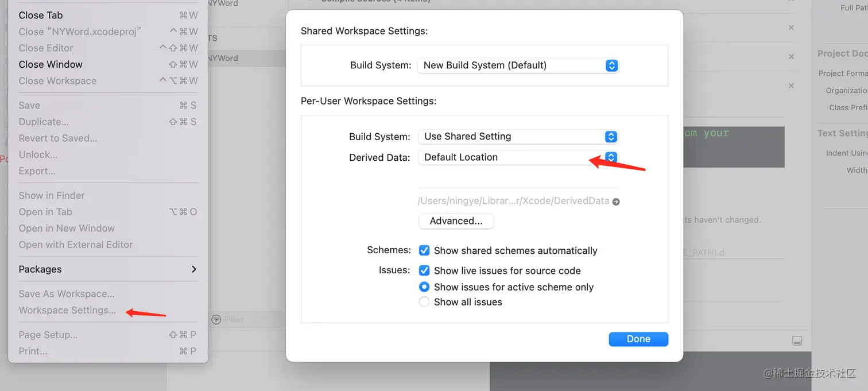Click the DerivedData path text

click(x=514, y=201)
